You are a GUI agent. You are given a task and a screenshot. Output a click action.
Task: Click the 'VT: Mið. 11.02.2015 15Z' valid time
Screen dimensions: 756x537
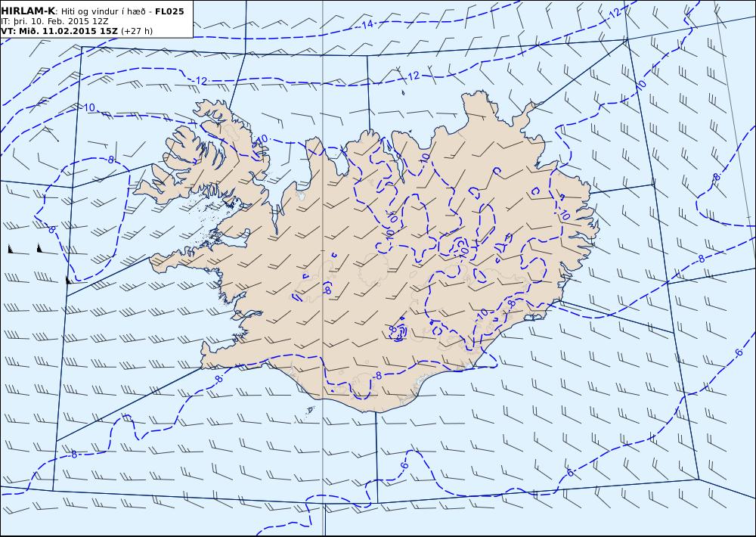[x=59, y=31]
